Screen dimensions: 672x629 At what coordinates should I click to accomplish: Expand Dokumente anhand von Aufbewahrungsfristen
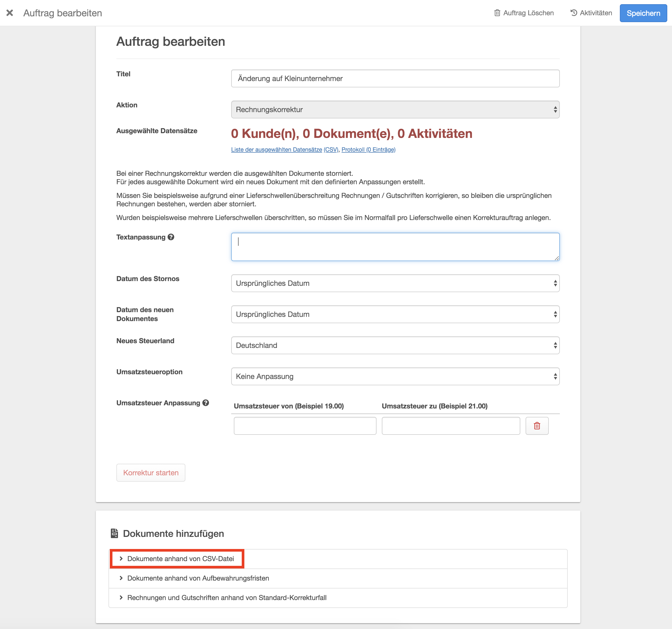(338, 578)
